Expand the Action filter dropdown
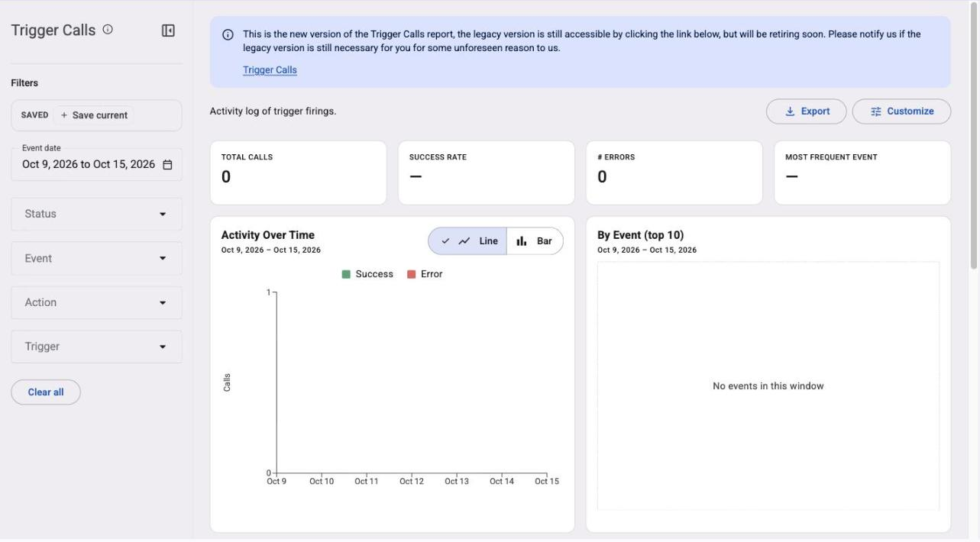This screenshot has height=542, width=980. [x=96, y=302]
